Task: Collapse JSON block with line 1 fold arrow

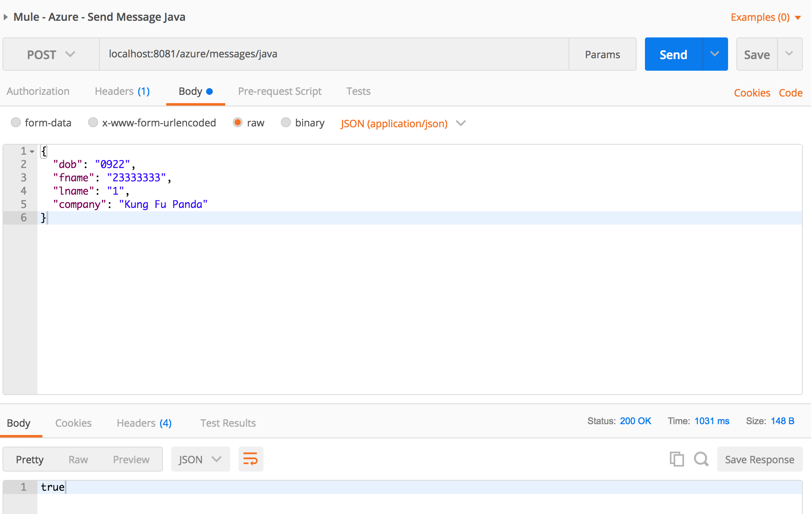Action: pos(32,152)
